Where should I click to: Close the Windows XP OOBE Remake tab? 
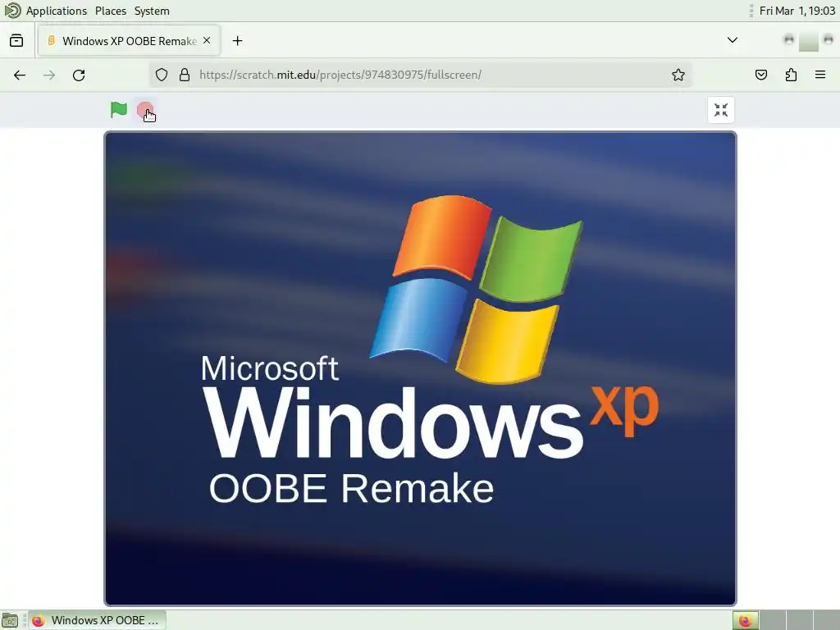[x=207, y=41]
